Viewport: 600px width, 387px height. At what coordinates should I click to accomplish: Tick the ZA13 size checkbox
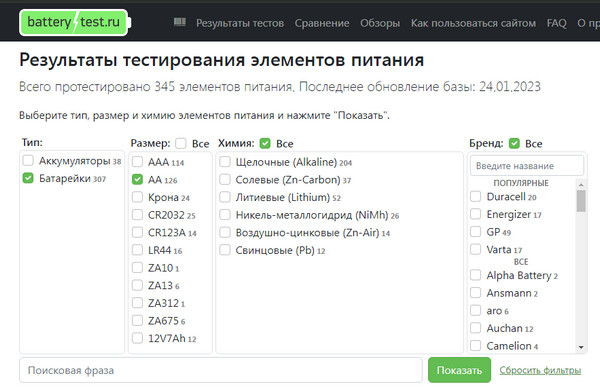coord(137,285)
